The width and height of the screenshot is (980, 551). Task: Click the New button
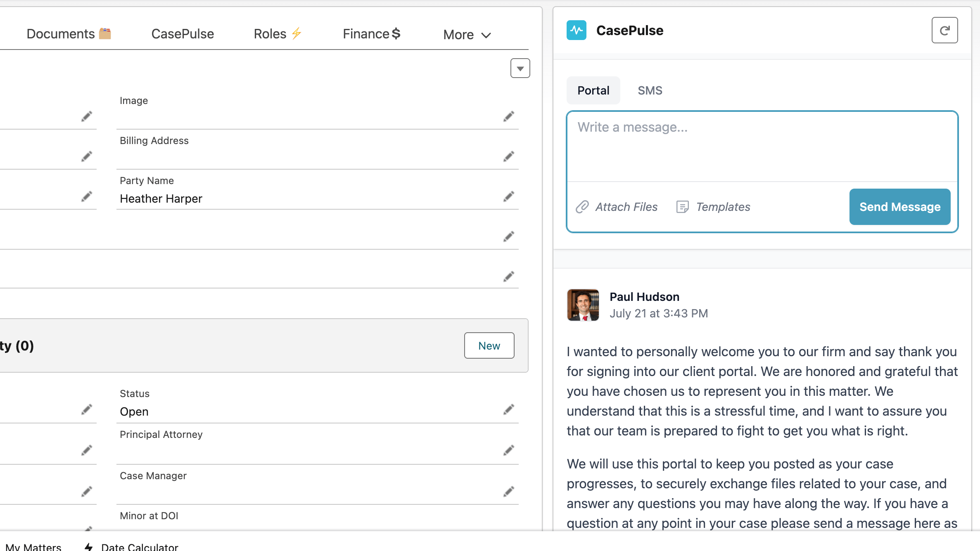[x=489, y=345]
